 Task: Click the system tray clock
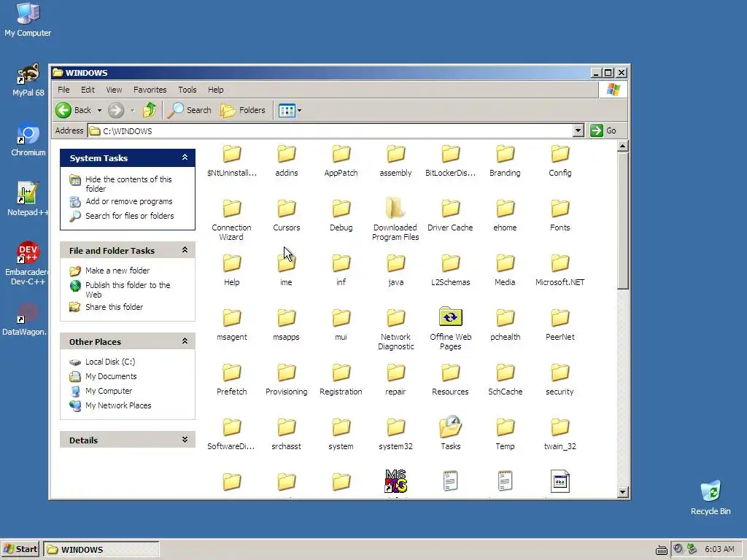(719, 549)
